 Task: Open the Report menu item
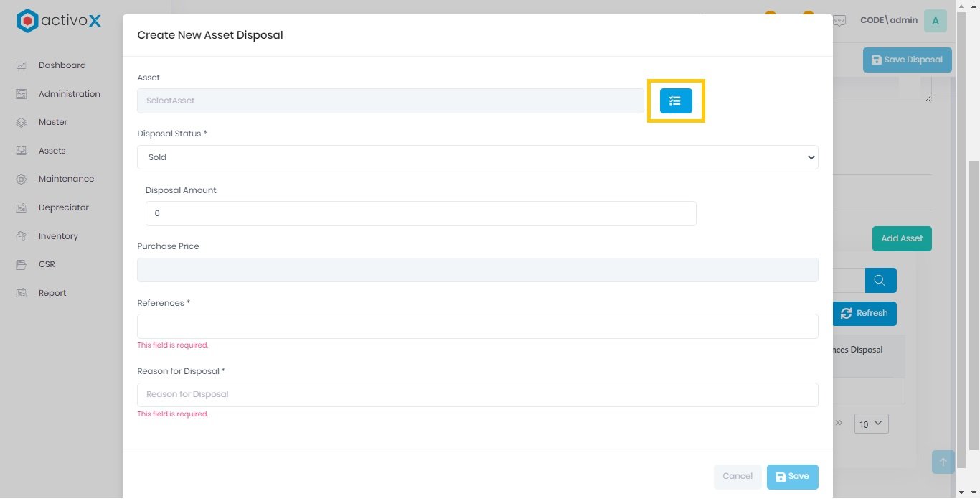click(52, 293)
